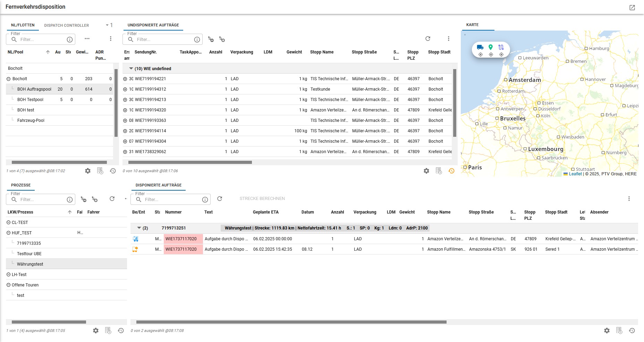Refresh the Disponierte Aufträge list

[x=220, y=199]
